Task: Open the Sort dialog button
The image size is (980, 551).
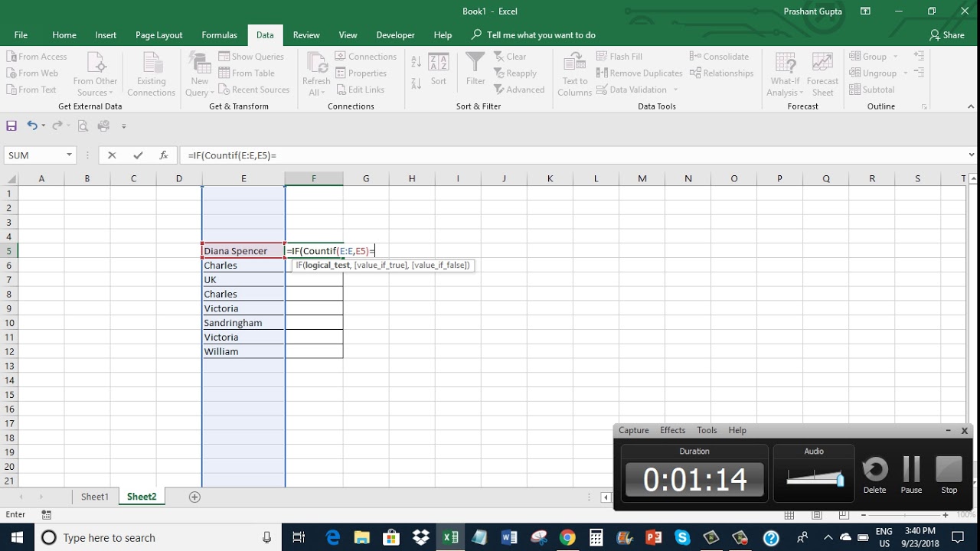Action: tap(439, 69)
